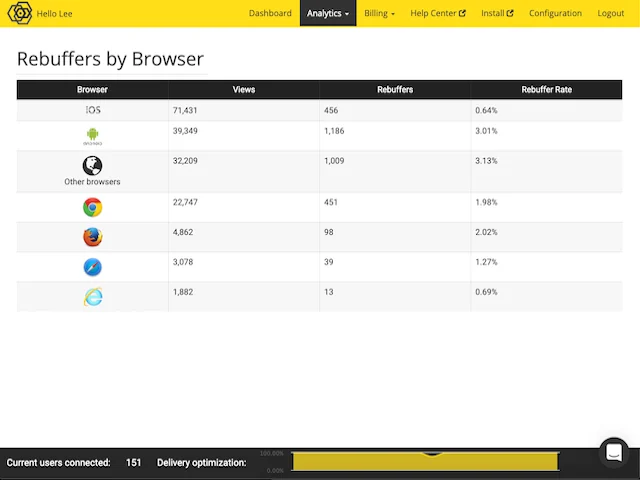Click the Views column header
Image resolution: width=640 pixels, height=480 pixels.
(x=244, y=89)
